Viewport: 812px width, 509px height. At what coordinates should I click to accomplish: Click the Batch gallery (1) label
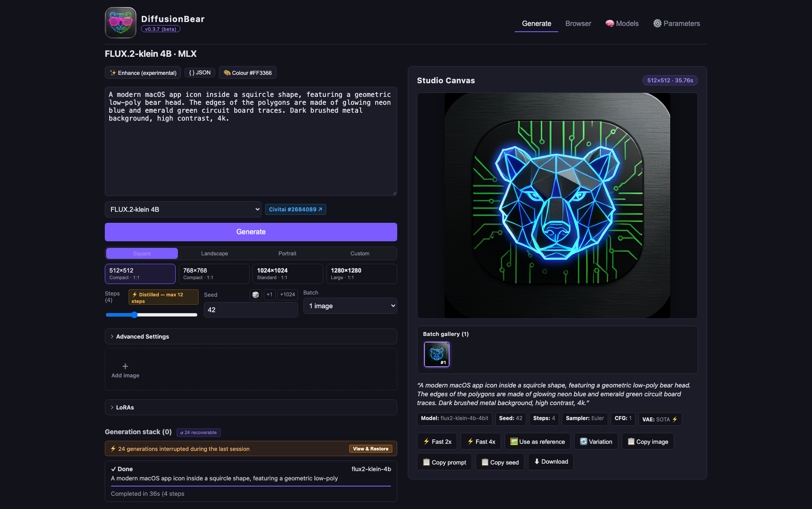[x=446, y=334]
